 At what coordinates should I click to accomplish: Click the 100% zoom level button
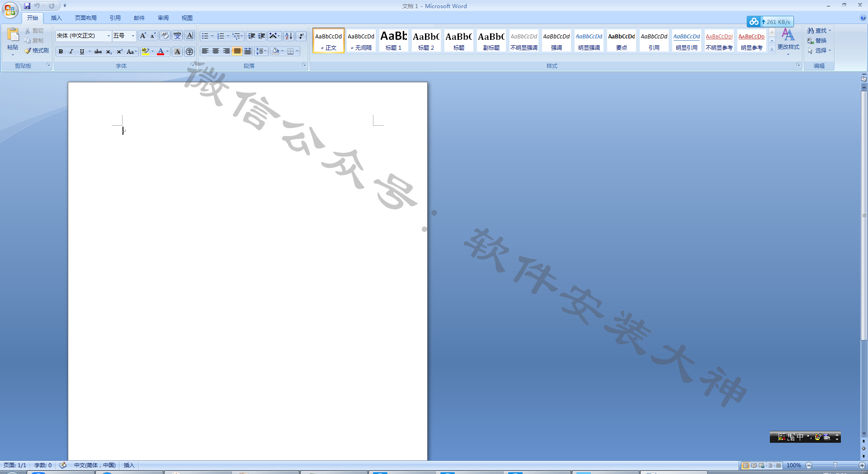(794, 465)
